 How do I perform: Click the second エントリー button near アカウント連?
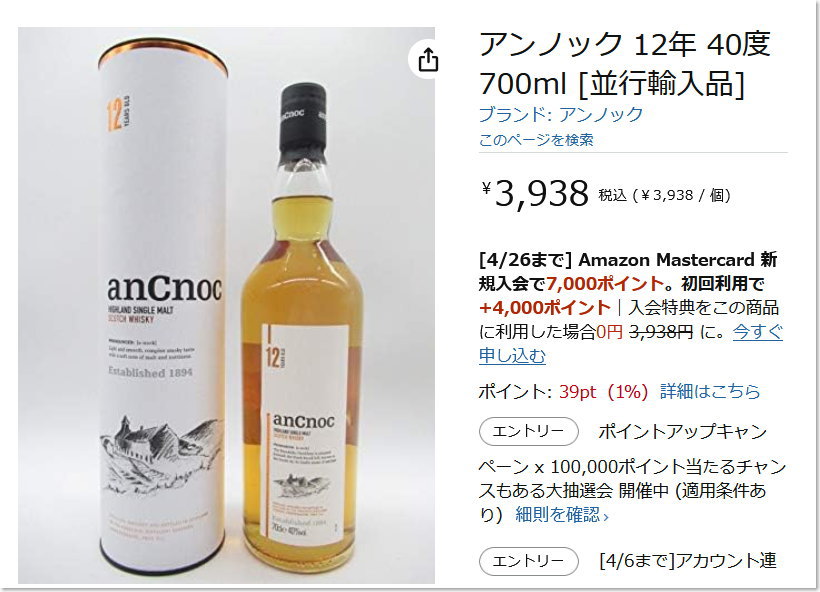tap(529, 562)
